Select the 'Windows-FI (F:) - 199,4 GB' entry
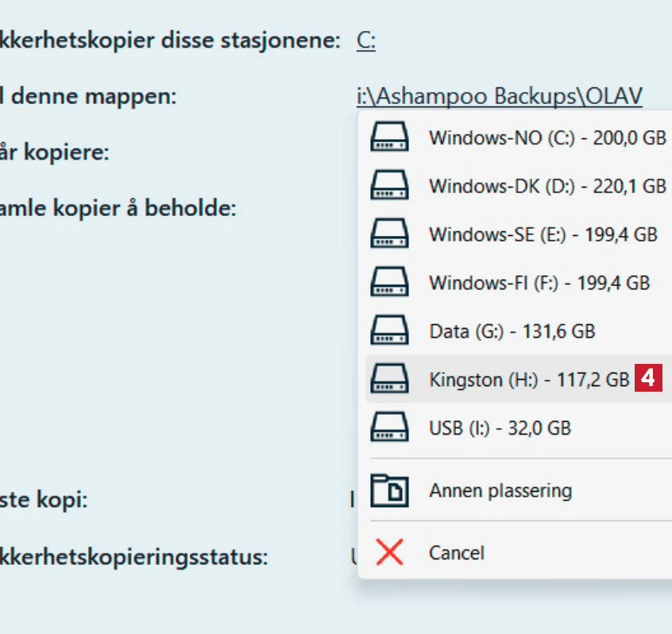 (x=539, y=283)
